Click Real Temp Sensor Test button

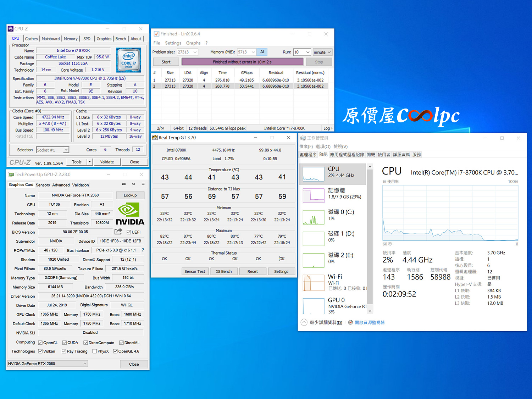(x=195, y=271)
